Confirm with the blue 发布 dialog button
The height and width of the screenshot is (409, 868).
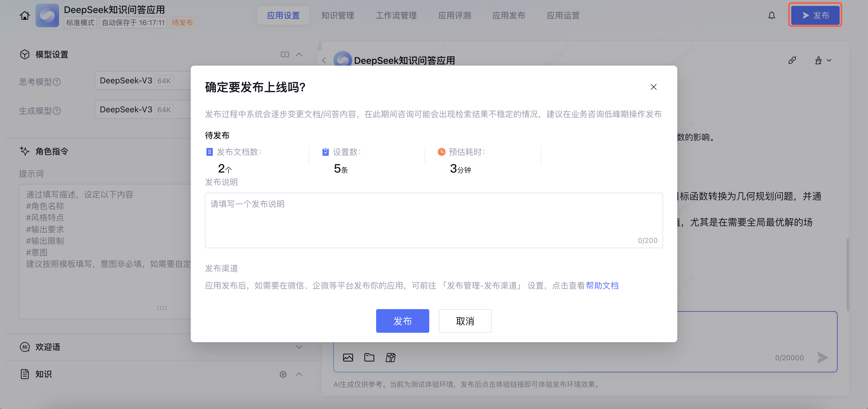(x=402, y=321)
